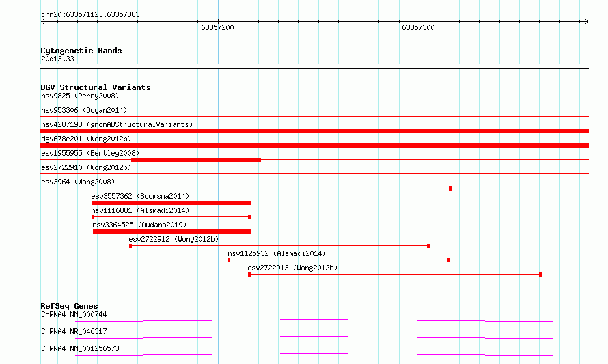Open CHRNA4|NM_000744 gene label
The width and height of the screenshot is (608, 364).
point(74,314)
